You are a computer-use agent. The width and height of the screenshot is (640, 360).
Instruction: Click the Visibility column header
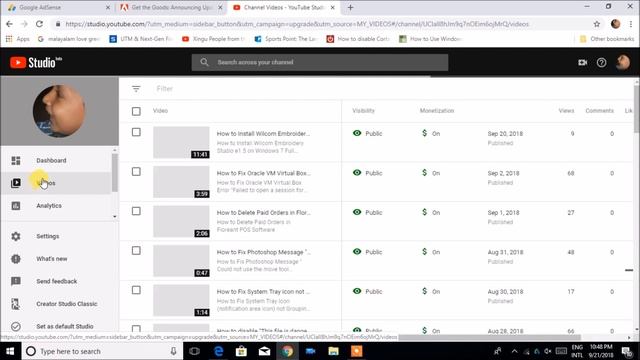tap(363, 111)
